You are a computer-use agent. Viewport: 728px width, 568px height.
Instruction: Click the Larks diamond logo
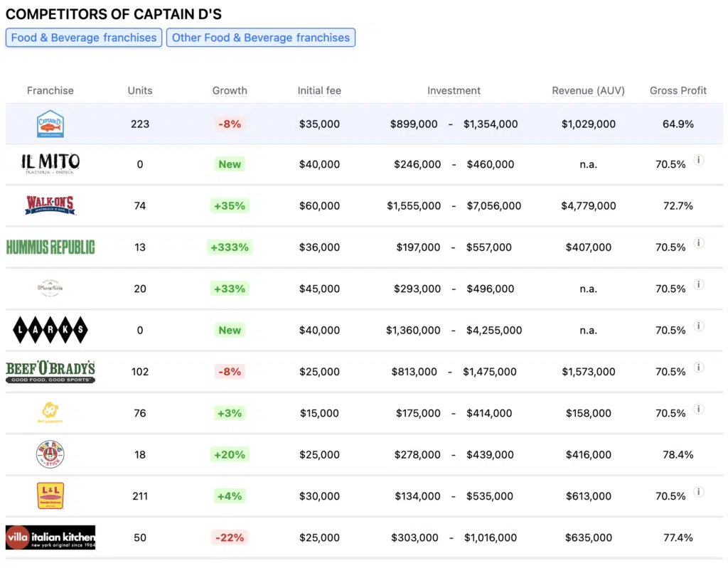pyautogui.click(x=50, y=330)
